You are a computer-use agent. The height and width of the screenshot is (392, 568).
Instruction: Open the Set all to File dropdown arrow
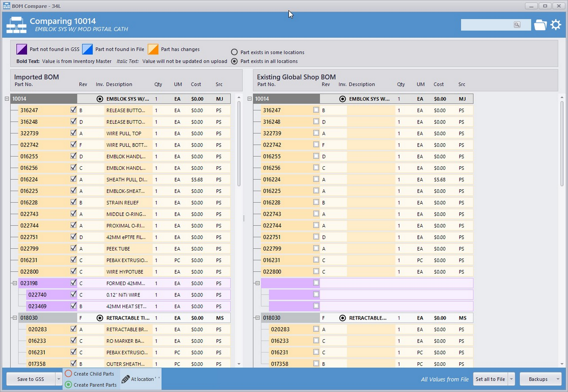(x=511, y=379)
